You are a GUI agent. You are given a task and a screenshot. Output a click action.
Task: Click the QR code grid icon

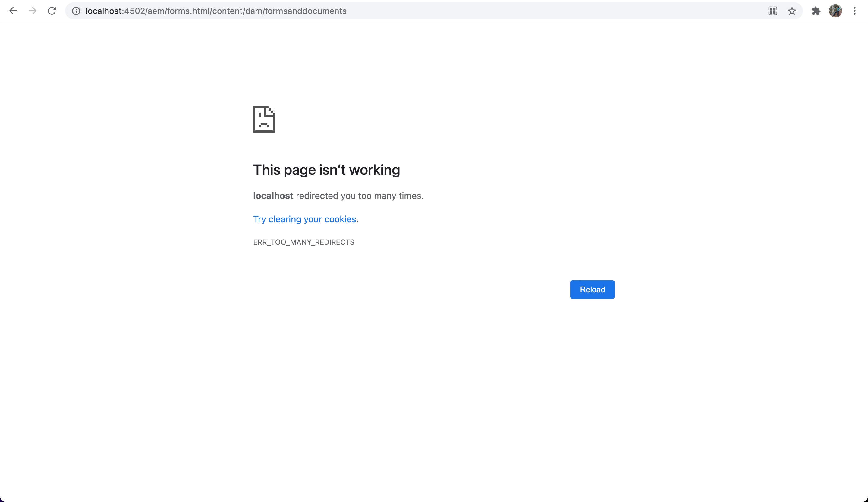(x=772, y=11)
